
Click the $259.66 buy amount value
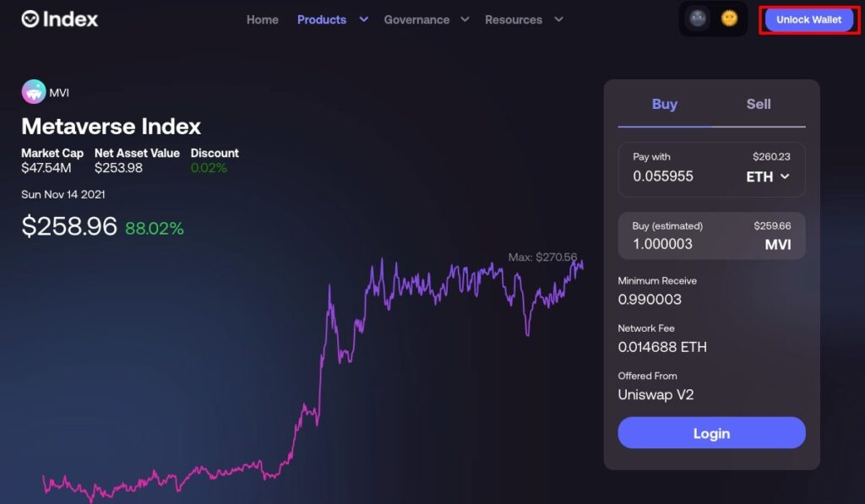coord(772,226)
